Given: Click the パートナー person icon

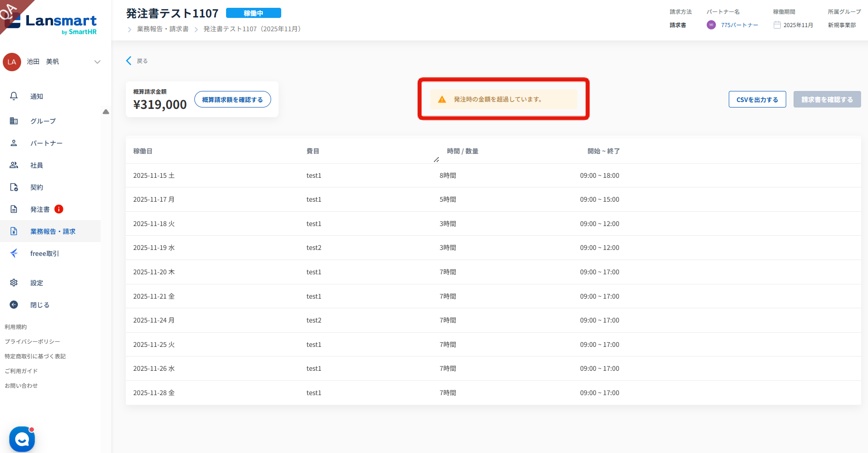Looking at the screenshot, I should click(x=14, y=143).
